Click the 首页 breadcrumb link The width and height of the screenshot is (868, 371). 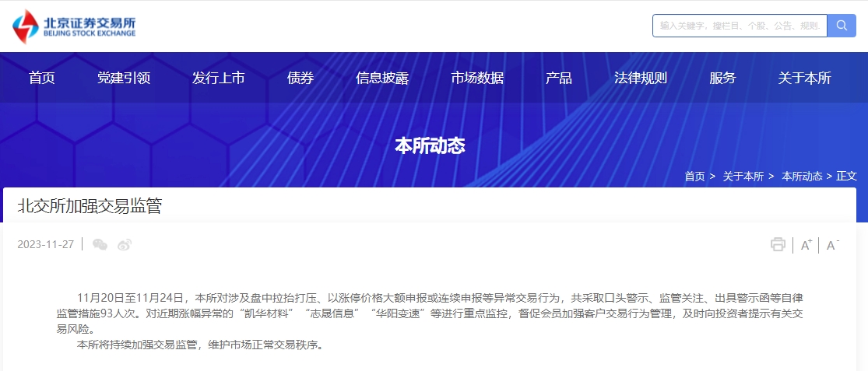694,177
